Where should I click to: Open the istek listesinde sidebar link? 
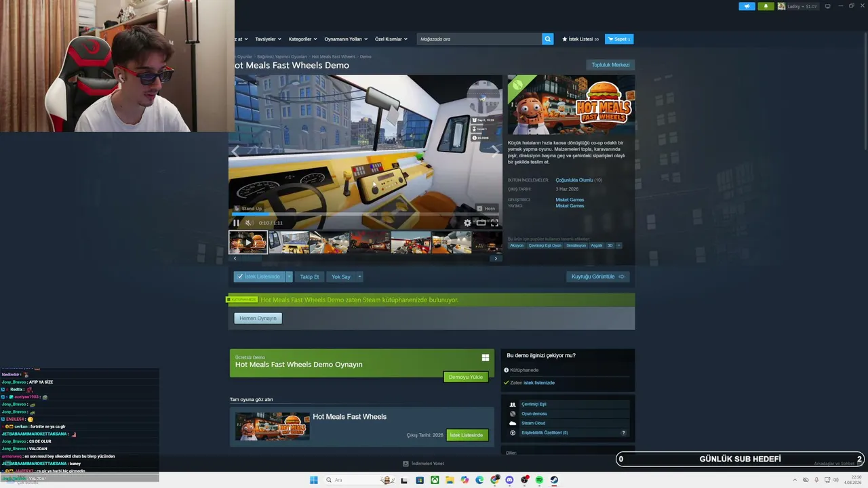pos(539,383)
